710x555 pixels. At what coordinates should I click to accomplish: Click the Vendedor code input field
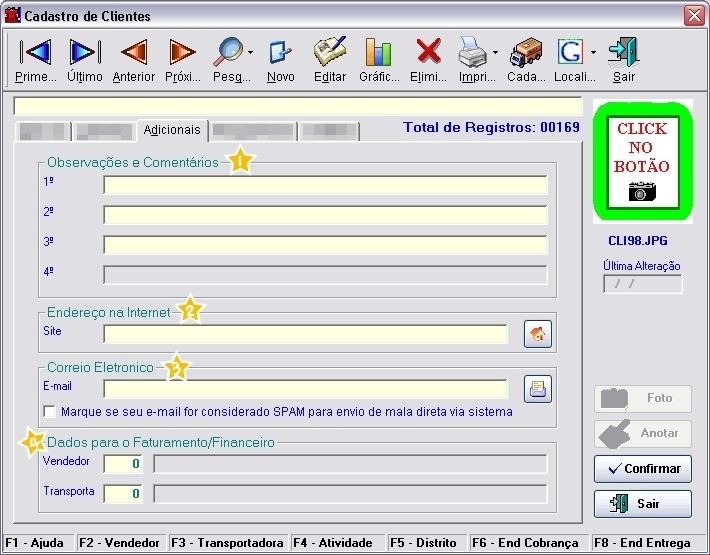pos(124,464)
